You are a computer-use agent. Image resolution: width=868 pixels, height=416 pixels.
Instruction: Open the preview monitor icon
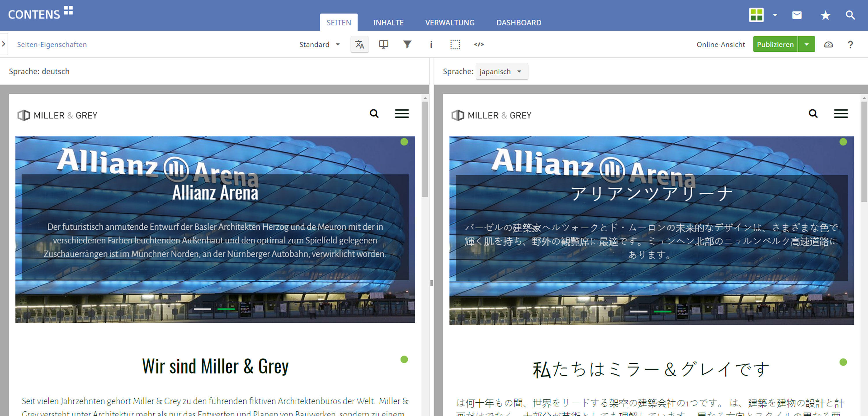(x=384, y=44)
